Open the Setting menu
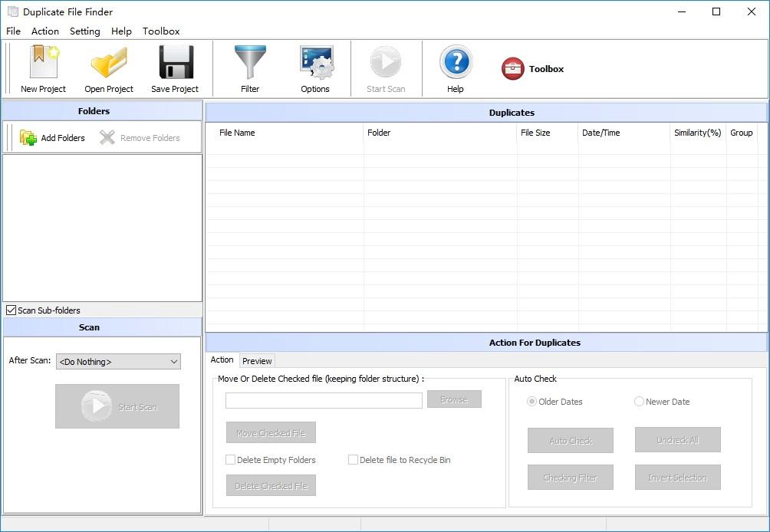 (x=85, y=31)
